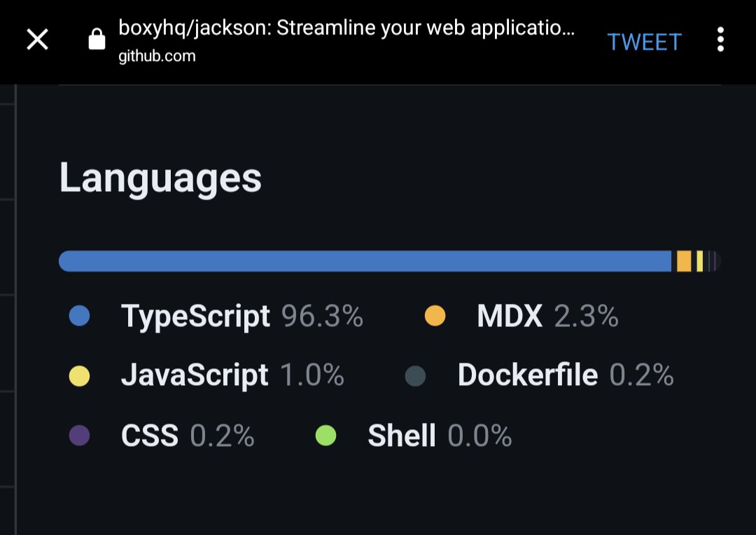This screenshot has width=756, height=535.
Task: Open the three-dot overflow menu
Action: click(x=720, y=39)
